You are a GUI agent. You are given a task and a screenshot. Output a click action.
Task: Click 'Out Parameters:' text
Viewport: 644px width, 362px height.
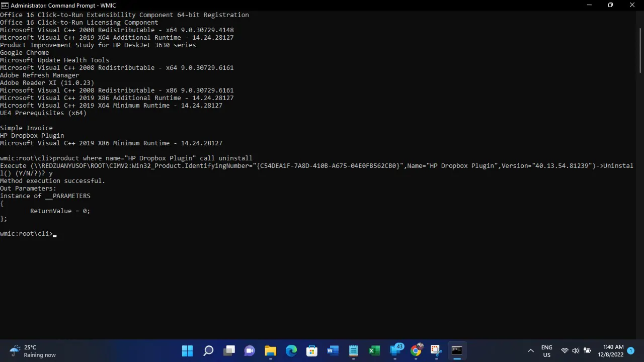point(28,189)
